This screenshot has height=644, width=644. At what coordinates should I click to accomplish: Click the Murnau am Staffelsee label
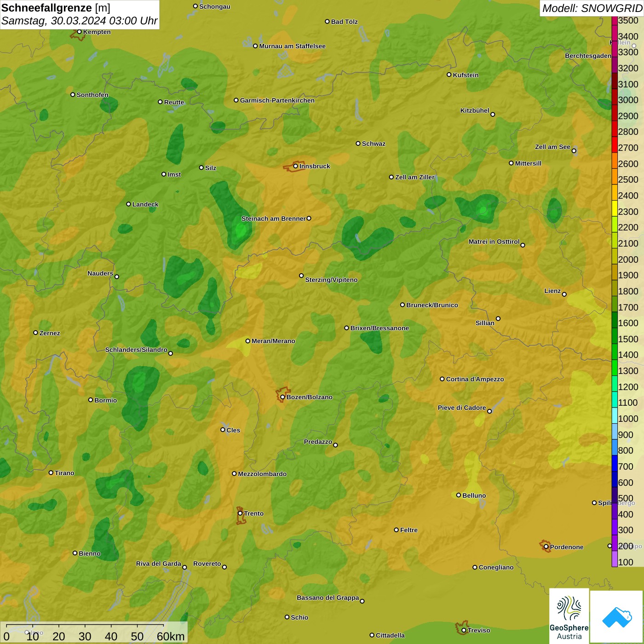coord(292,46)
